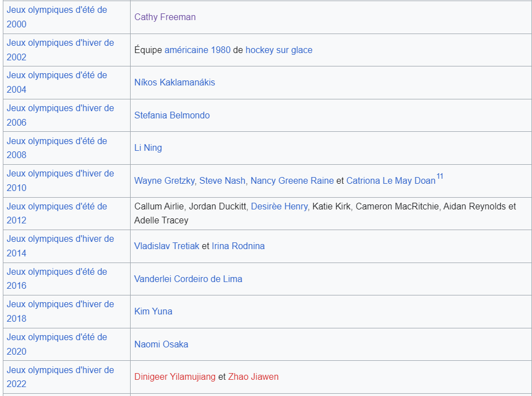Open the Catriona Le May Doan article

pos(391,180)
